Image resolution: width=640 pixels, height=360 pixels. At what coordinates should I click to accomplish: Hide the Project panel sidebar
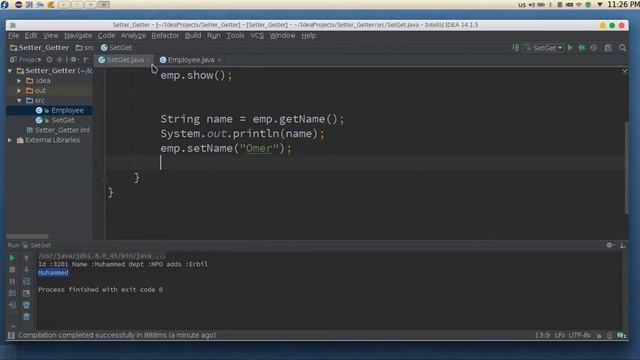[86, 60]
